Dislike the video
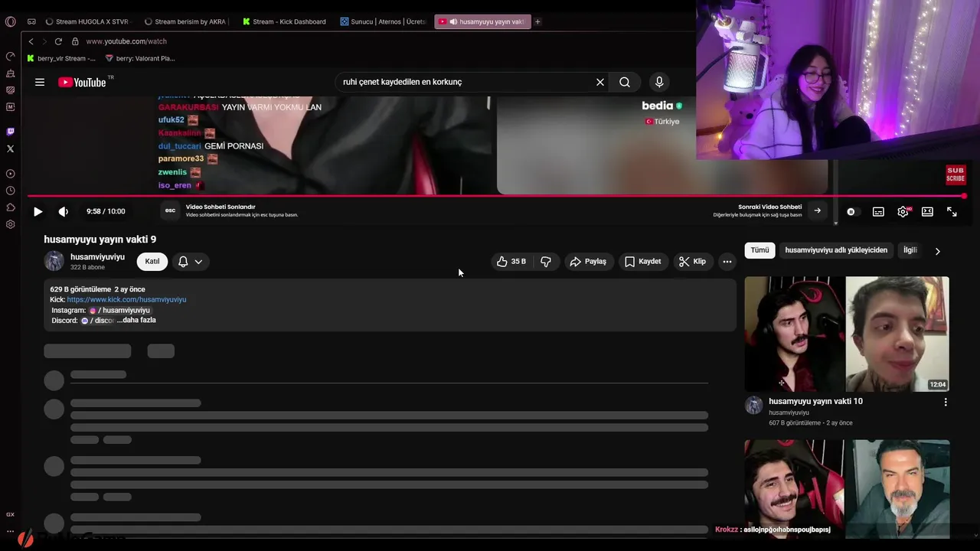980x551 pixels. [546, 262]
